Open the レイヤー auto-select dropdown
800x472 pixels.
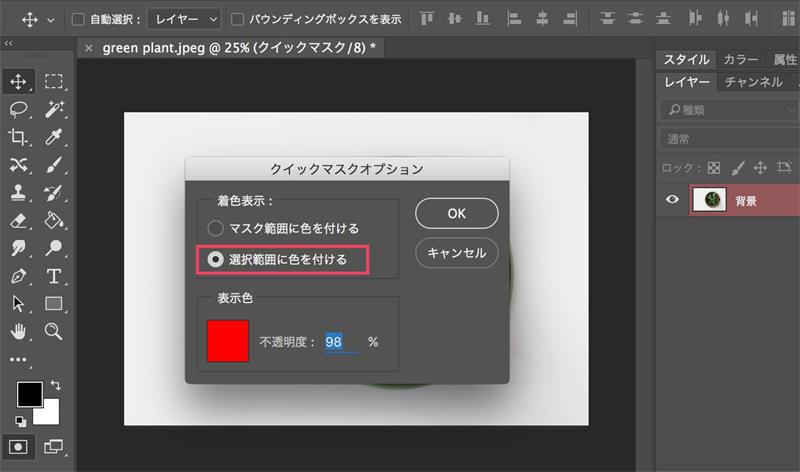click(184, 19)
